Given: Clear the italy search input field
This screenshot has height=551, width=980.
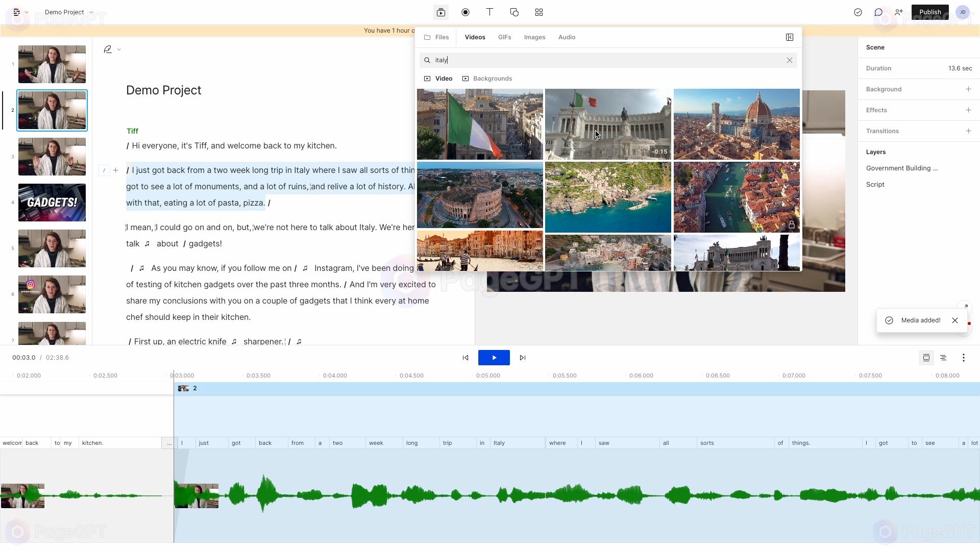Looking at the screenshot, I should 791,60.
